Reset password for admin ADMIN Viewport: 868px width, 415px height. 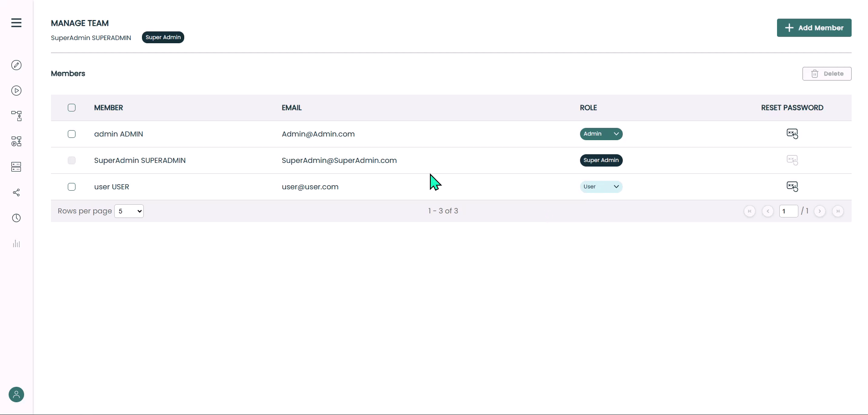(x=792, y=134)
